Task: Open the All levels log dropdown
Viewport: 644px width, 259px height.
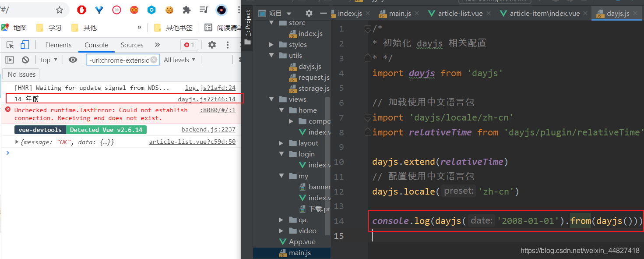Action: click(x=179, y=60)
